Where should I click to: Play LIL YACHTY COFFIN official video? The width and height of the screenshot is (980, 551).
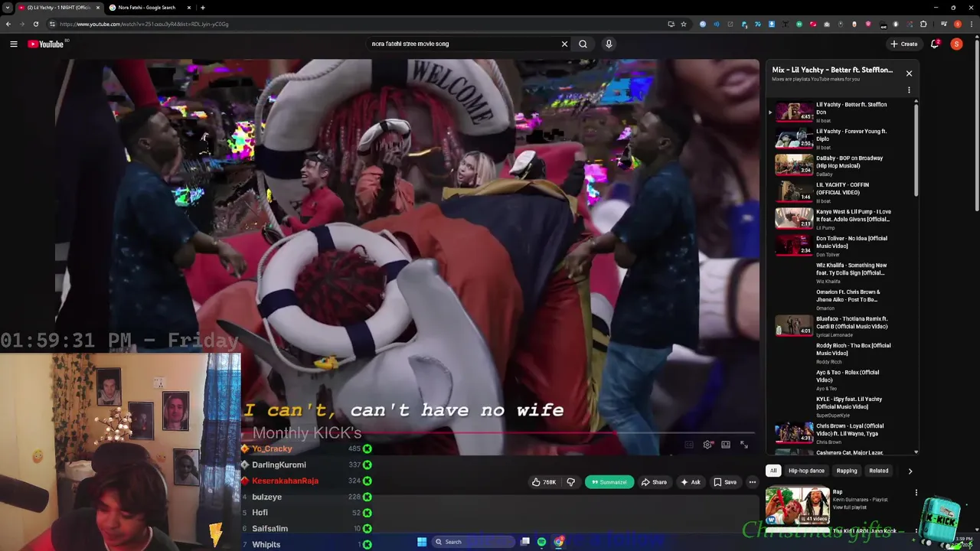[833, 192]
